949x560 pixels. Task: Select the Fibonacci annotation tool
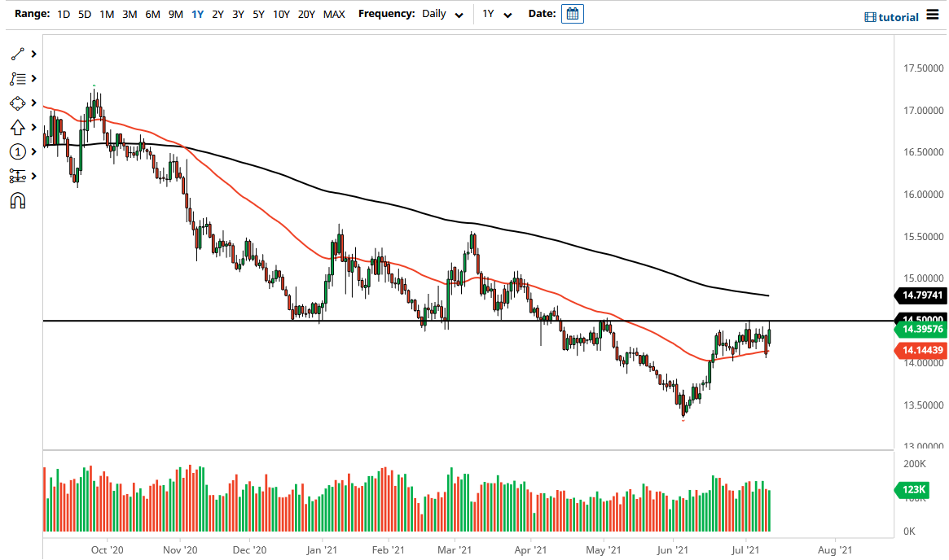(18, 78)
